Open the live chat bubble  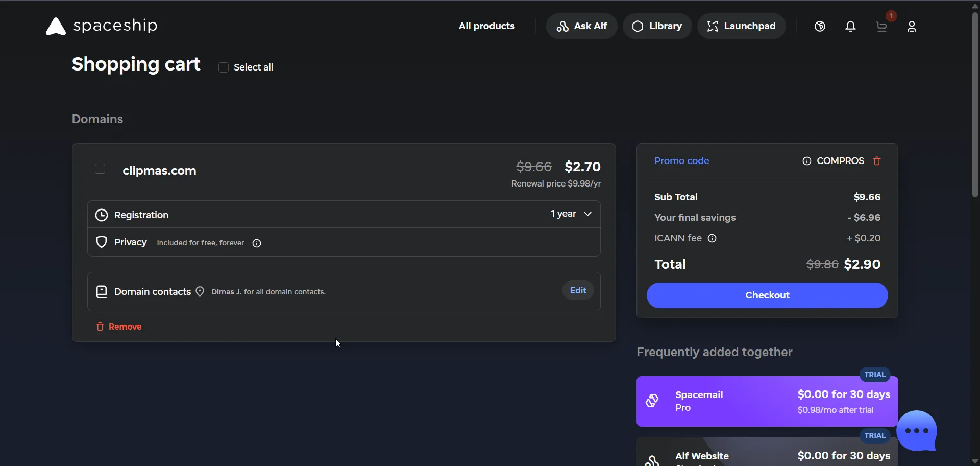click(917, 431)
